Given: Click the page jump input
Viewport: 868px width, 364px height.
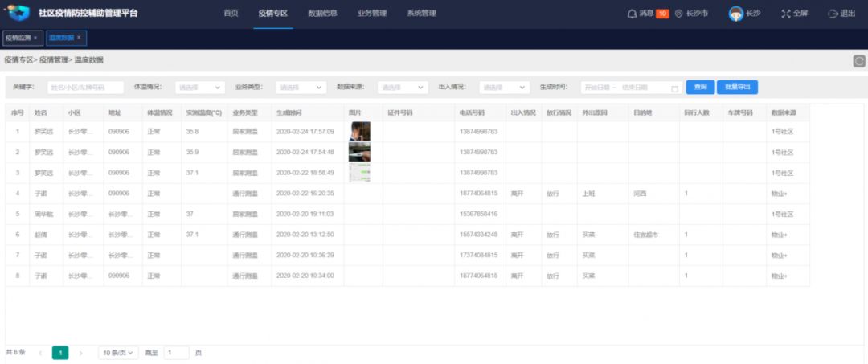Looking at the screenshot, I should click(x=177, y=353).
